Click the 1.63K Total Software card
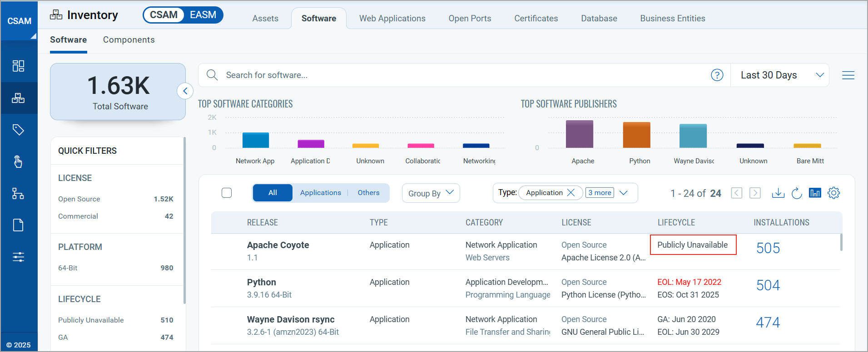 pos(118,92)
